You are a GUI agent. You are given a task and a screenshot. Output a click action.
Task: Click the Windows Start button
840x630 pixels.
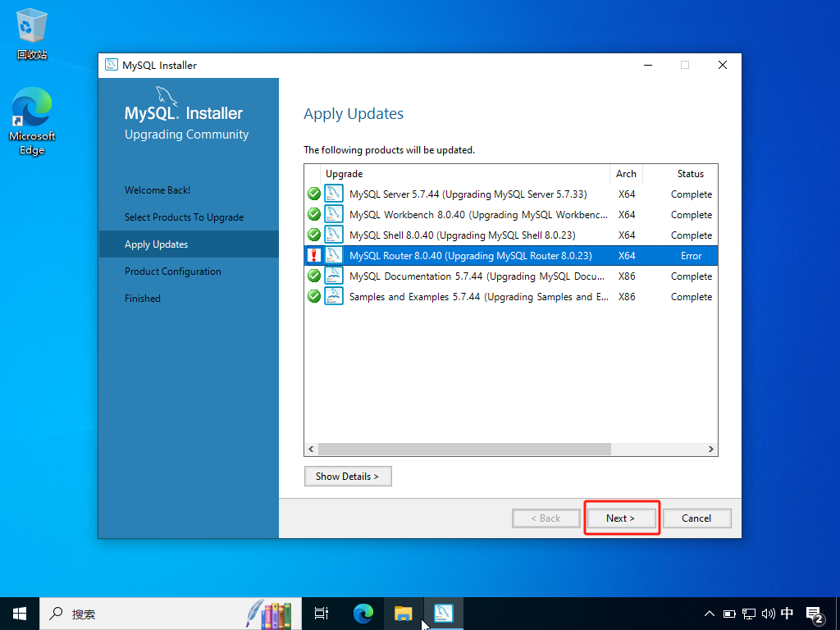(x=20, y=613)
